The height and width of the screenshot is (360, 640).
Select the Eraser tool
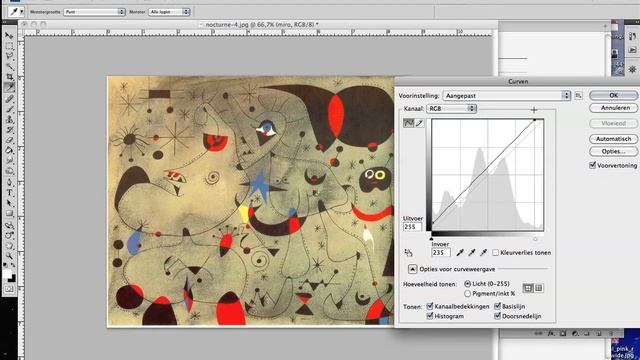(9, 140)
